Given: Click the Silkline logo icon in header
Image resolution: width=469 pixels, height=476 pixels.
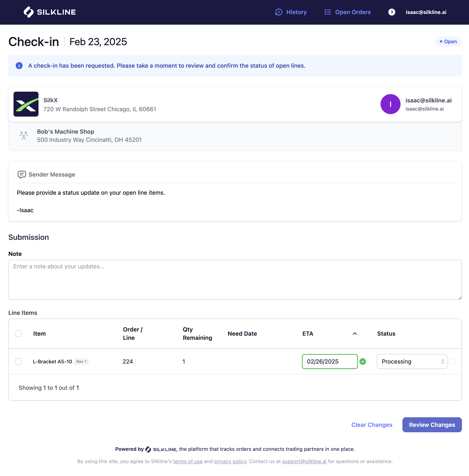Looking at the screenshot, I should coord(29,12).
